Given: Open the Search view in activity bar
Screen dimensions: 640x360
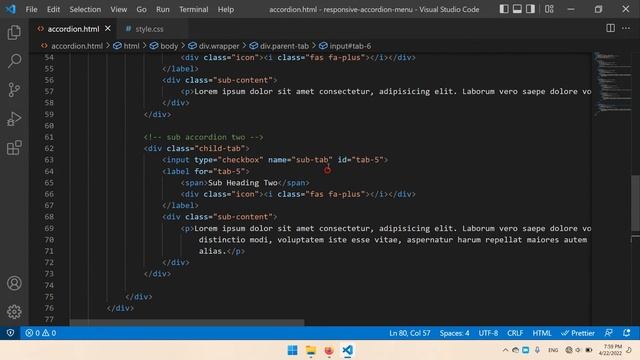Looking at the screenshot, I should [x=14, y=61].
